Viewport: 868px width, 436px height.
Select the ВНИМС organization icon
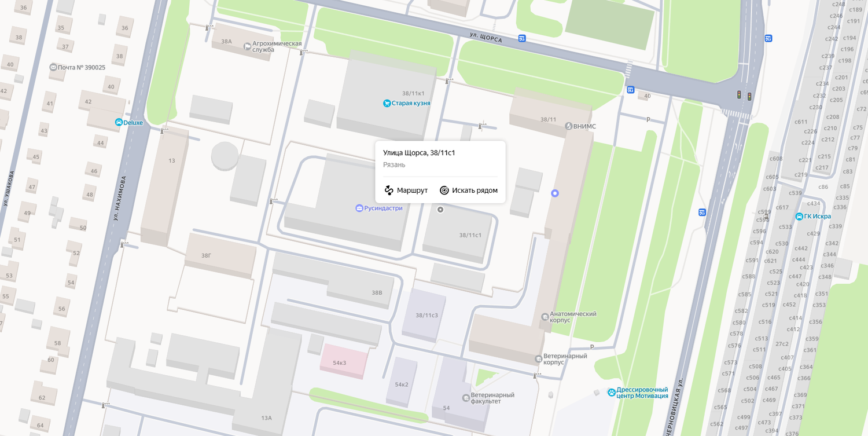tap(568, 126)
